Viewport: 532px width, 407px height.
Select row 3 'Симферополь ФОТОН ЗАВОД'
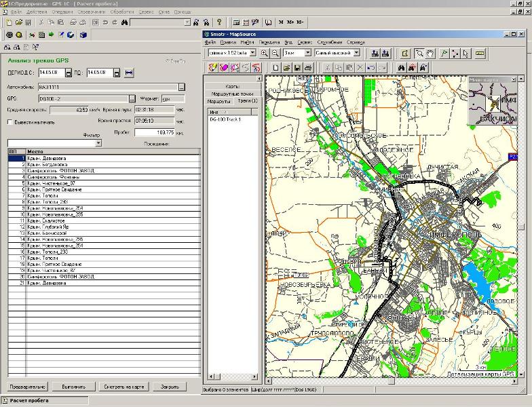click(104, 171)
